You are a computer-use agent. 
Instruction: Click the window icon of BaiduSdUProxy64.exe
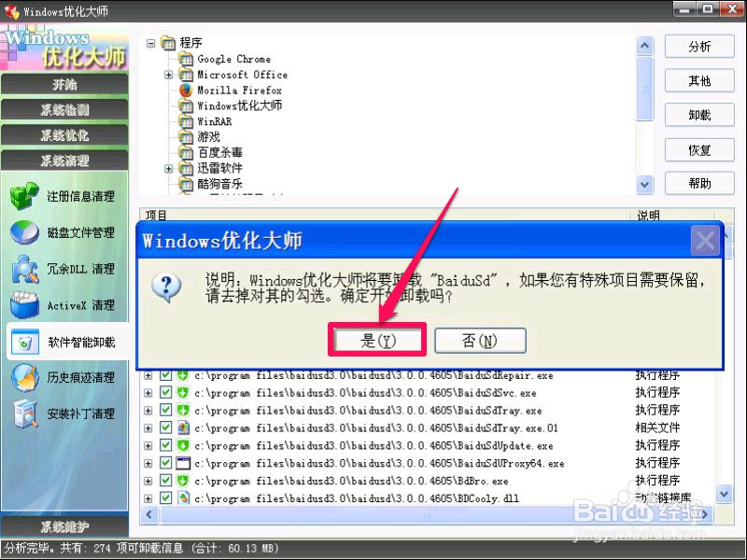point(183,463)
